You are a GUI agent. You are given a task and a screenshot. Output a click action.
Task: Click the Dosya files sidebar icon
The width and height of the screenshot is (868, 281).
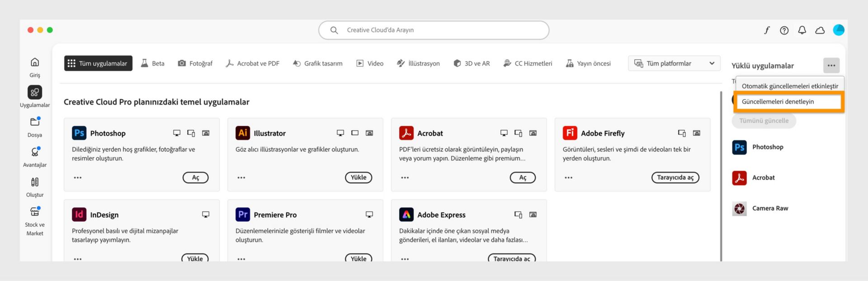pyautogui.click(x=35, y=122)
